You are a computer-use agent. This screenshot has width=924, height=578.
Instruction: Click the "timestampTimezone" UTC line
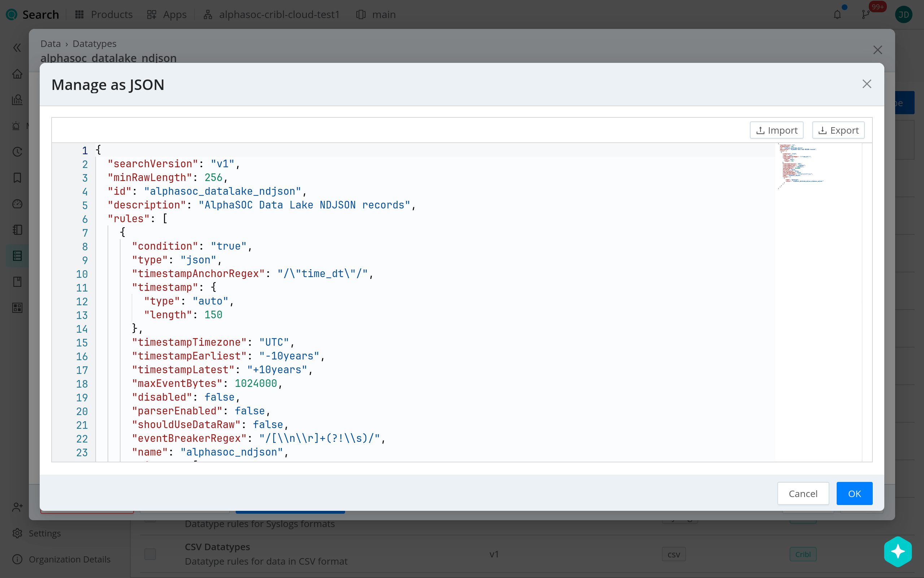point(213,342)
